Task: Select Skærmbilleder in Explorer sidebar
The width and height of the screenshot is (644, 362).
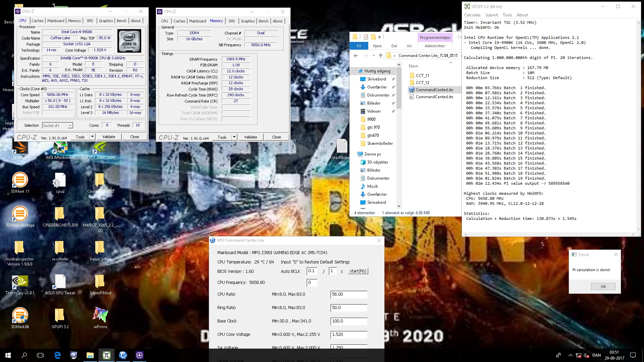Action: pos(380,143)
